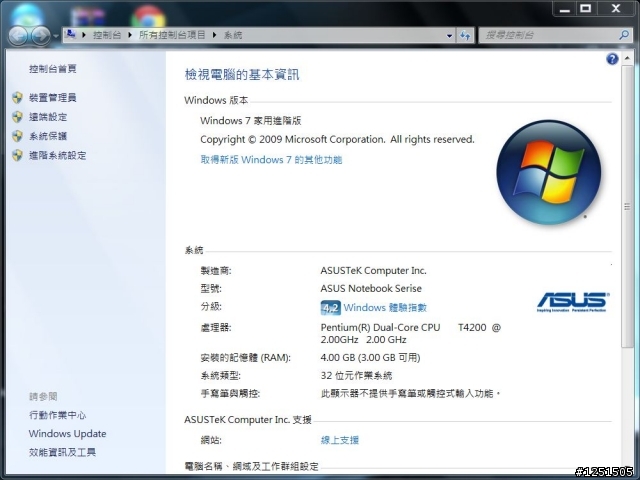This screenshot has height=480, width=640.
Task: Click shield icon beside 系統保護
Action: (17, 136)
